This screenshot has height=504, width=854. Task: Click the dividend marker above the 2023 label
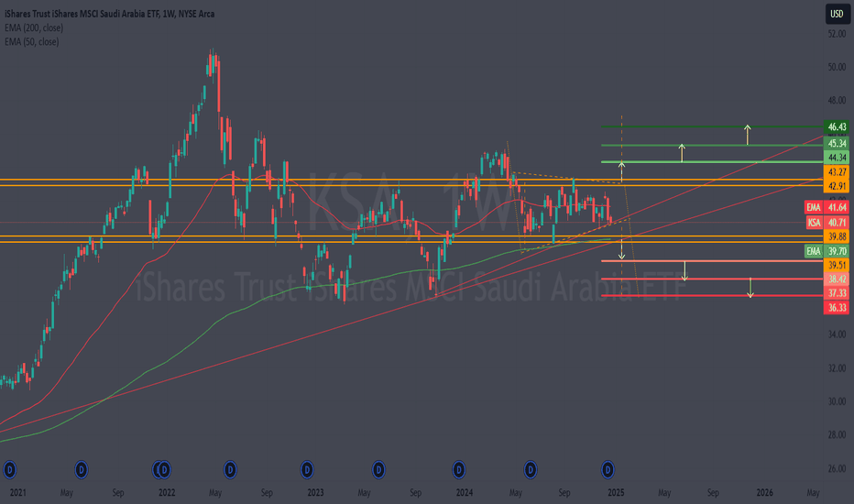tap(307, 469)
